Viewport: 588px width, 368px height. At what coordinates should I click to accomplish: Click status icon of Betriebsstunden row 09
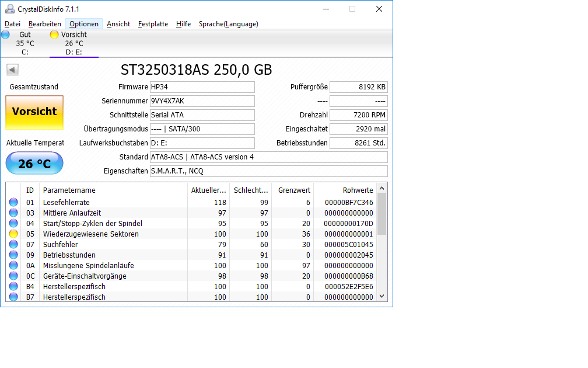point(13,255)
